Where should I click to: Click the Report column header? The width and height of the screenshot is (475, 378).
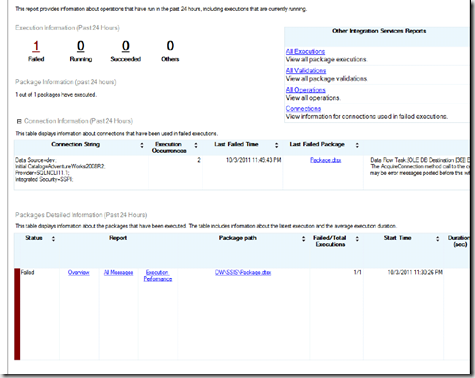[x=118, y=238]
